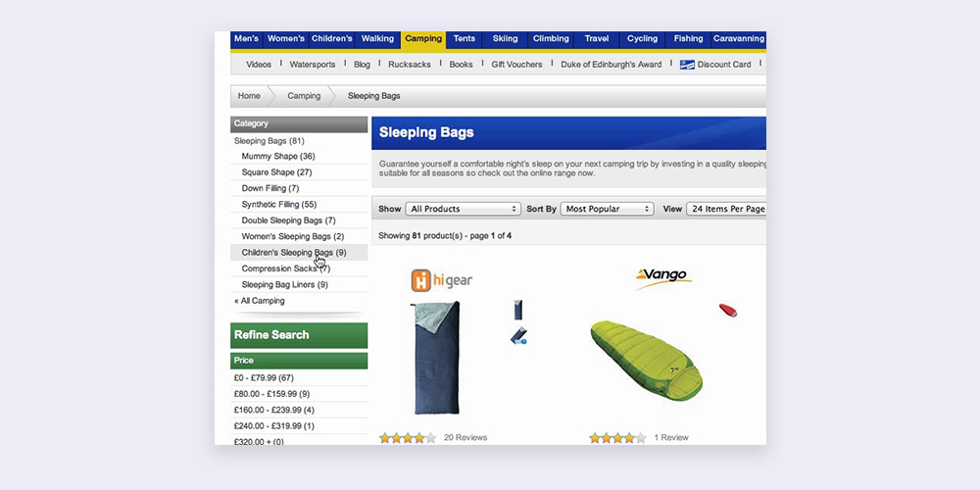Viewport: 980px width, 490px height.
Task: Click the Vango brand logo
Action: (x=663, y=278)
